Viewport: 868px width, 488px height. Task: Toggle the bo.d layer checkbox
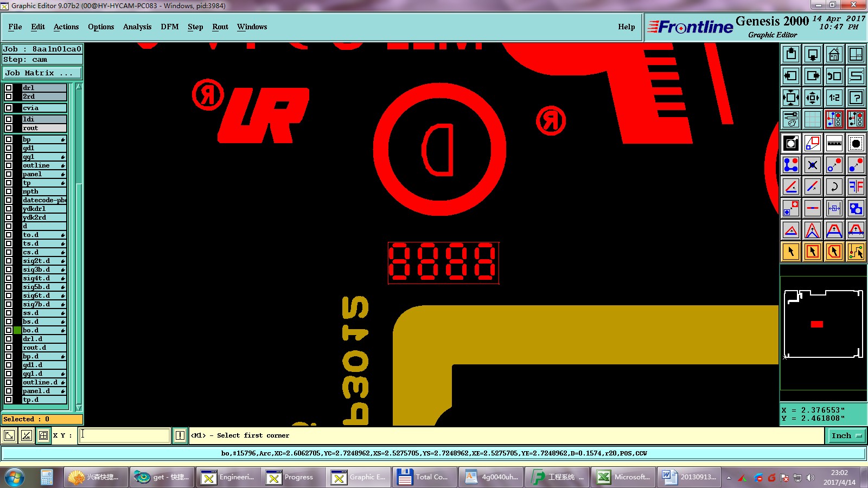[9, 330]
